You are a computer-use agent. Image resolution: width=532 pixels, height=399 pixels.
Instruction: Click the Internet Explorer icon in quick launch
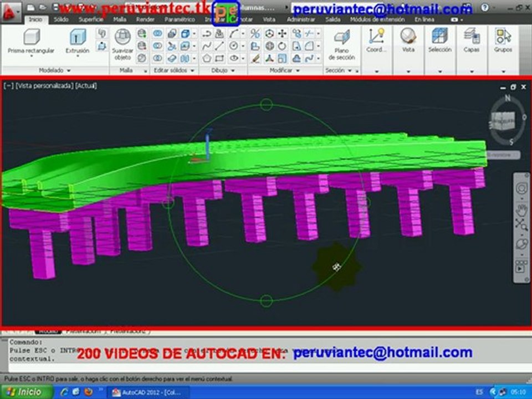64,392
